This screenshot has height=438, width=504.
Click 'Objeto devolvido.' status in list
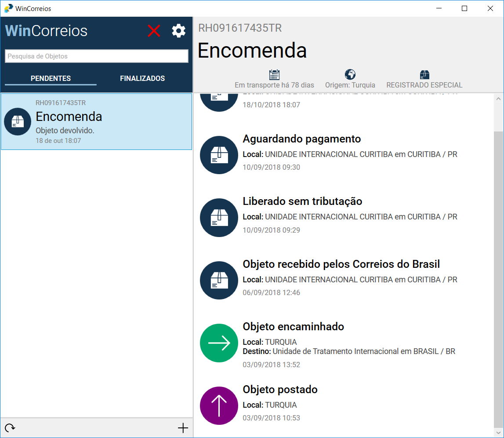point(65,131)
